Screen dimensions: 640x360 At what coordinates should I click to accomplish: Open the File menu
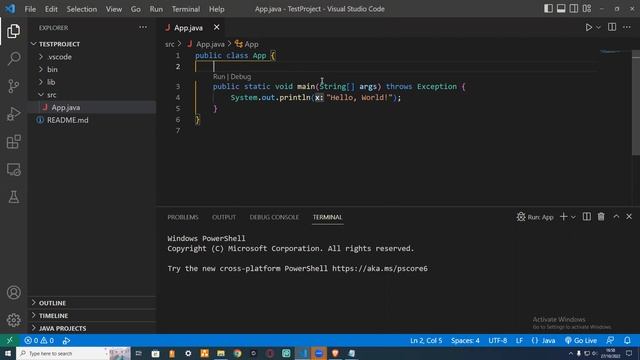tap(30, 9)
